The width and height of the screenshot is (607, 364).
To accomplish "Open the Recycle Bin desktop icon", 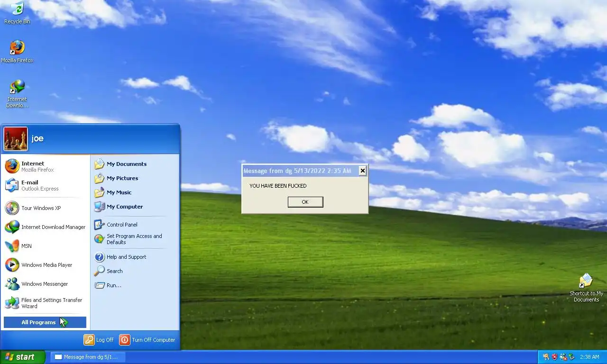I will point(17,12).
